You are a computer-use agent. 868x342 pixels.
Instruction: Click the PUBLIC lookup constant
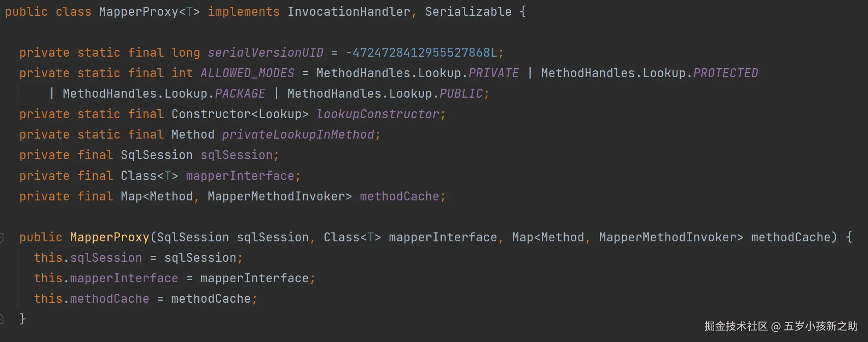461,94
